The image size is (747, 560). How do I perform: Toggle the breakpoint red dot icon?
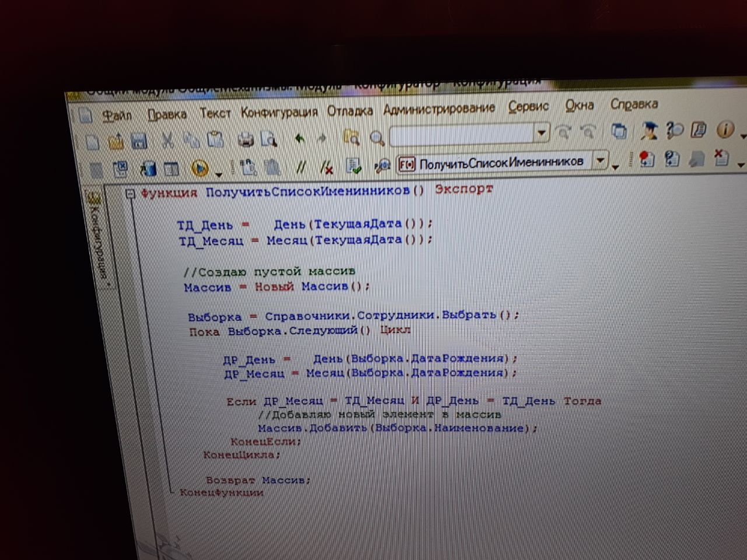(x=647, y=159)
